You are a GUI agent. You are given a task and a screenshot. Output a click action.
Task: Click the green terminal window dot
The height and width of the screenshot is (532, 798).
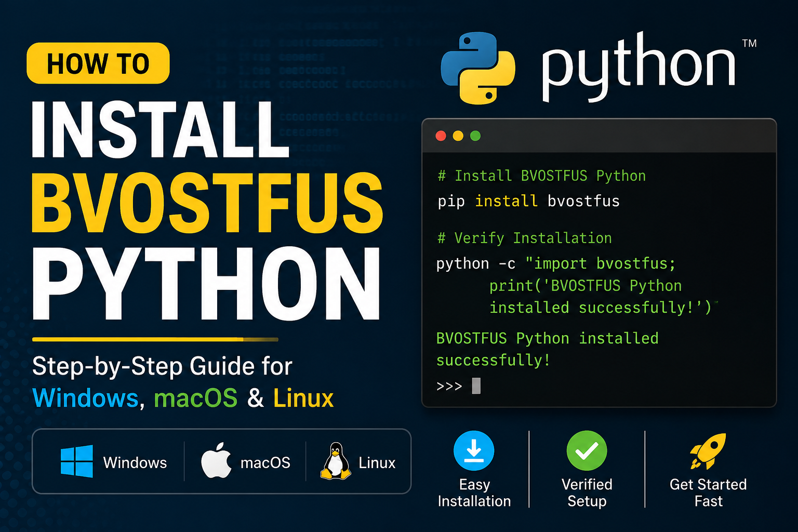click(x=475, y=136)
